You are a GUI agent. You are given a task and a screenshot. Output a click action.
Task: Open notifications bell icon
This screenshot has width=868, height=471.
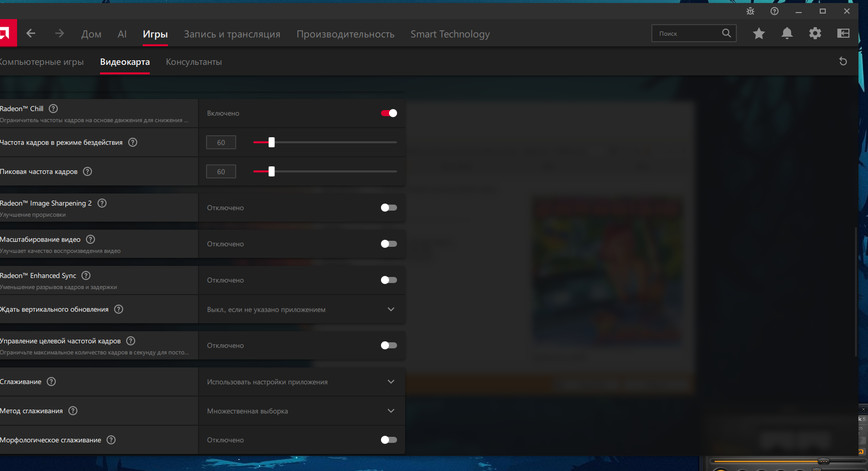[x=787, y=33]
